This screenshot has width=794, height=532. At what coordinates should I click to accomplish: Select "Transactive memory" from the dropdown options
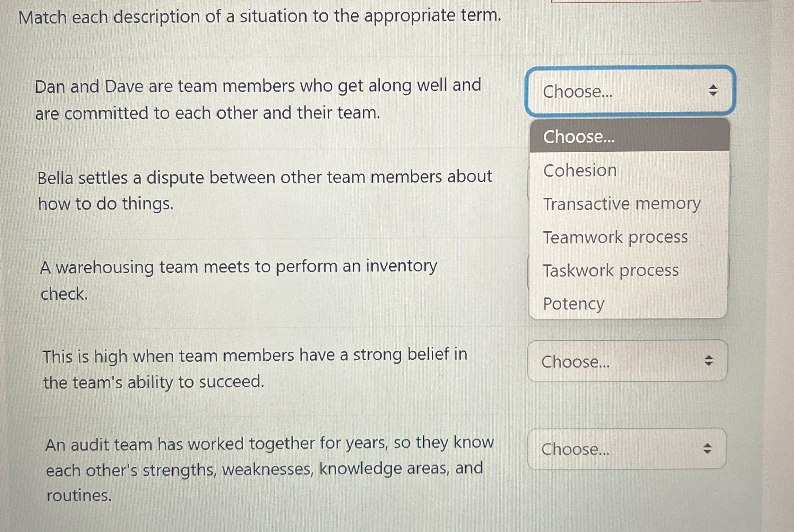click(623, 204)
